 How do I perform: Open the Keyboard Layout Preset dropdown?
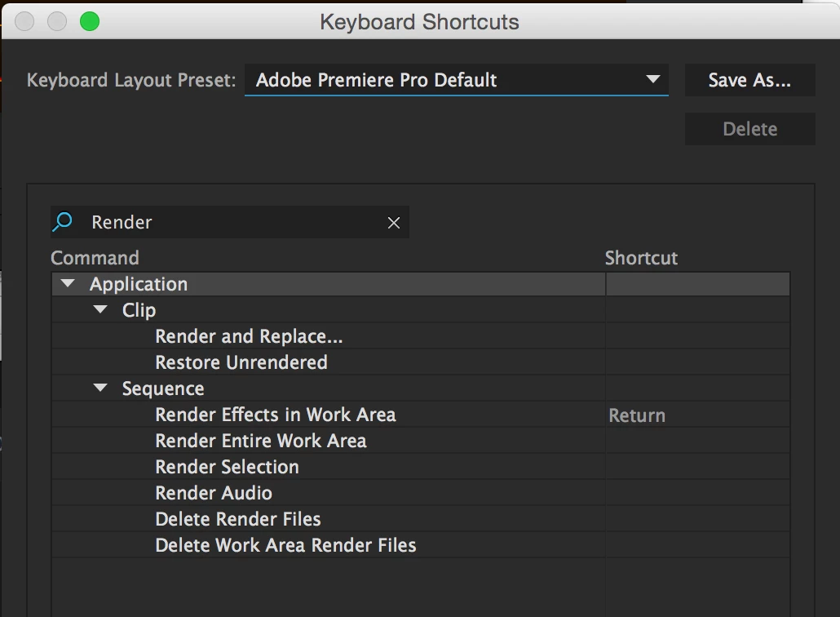pos(457,80)
